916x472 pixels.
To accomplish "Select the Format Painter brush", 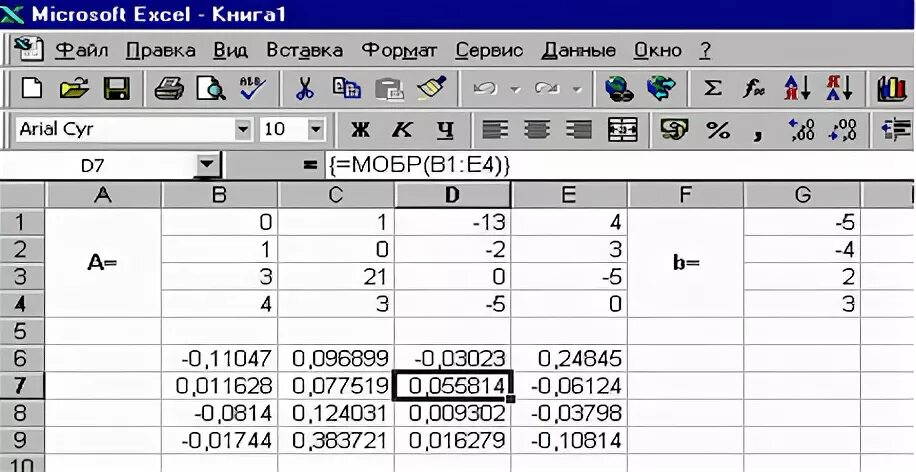I will (x=432, y=89).
